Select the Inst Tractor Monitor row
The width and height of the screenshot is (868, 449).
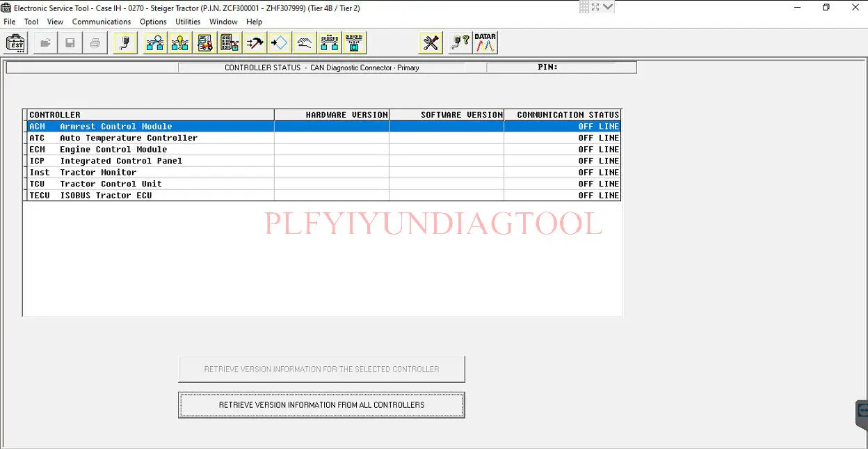pos(323,173)
